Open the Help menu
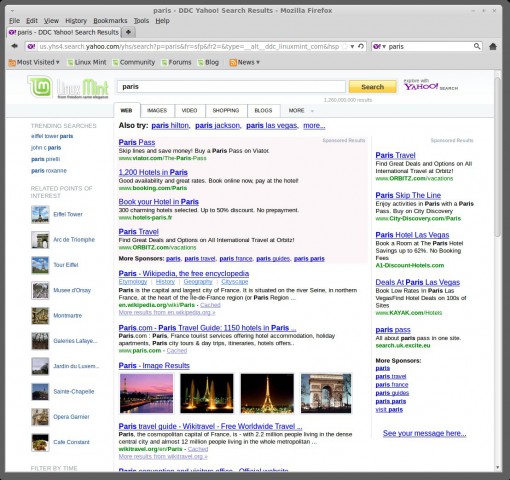Viewport: 510px width, 480px height. coord(162,21)
